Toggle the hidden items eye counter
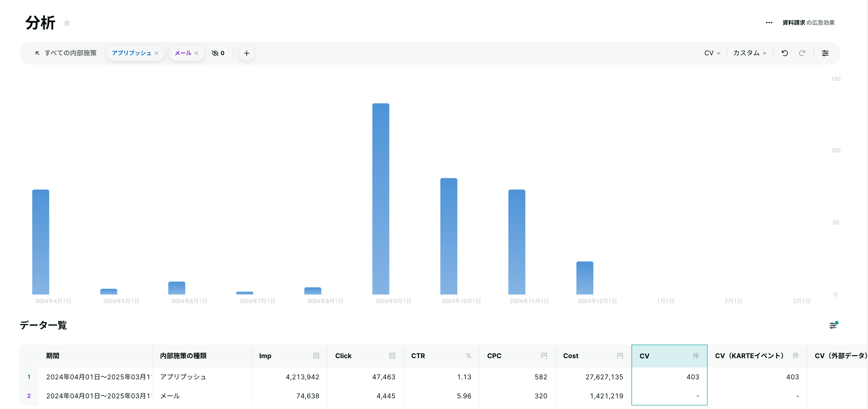868x409 pixels. point(218,53)
